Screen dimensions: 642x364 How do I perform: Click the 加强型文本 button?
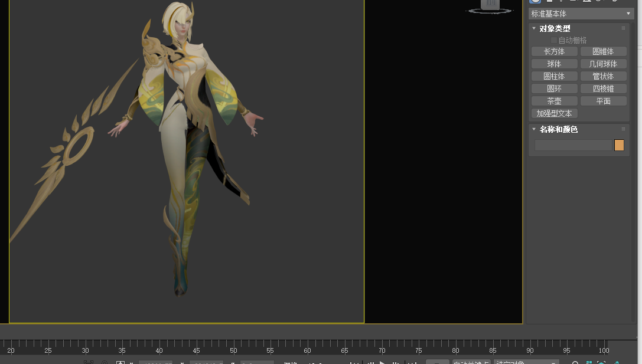pyautogui.click(x=554, y=114)
